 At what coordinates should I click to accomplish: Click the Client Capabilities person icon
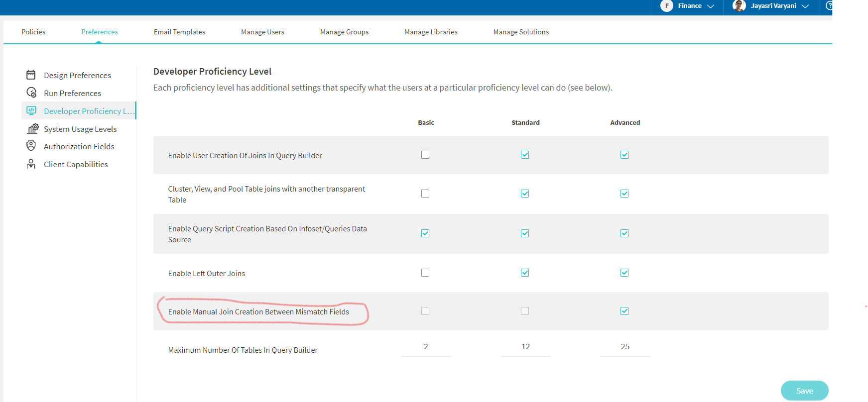tap(31, 164)
